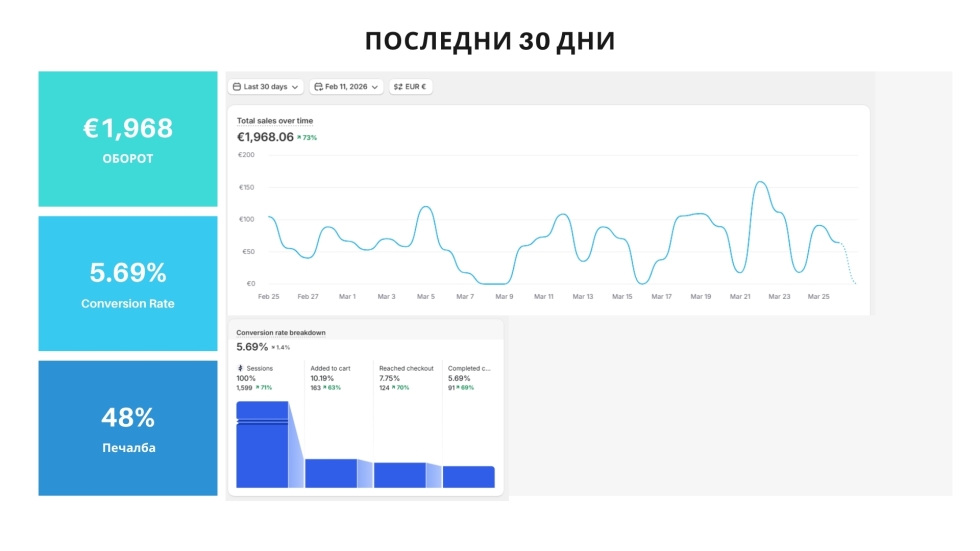Image resolution: width=980 pixels, height=551 pixels.
Task: Expand the Feb 11, 2026 comparison dropdown
Action: pos(346,87)
